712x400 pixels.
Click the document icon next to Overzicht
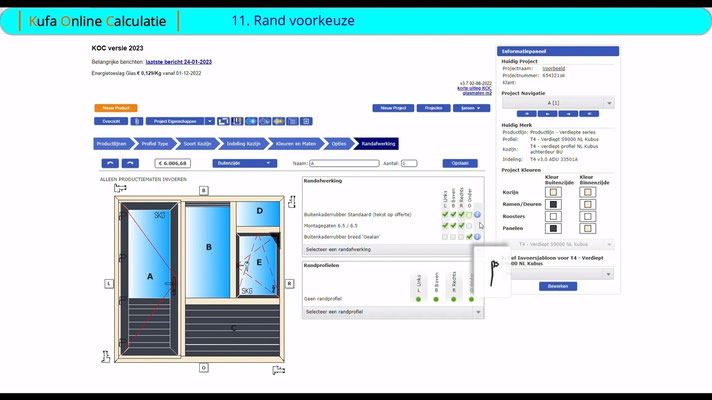[137, 121]
